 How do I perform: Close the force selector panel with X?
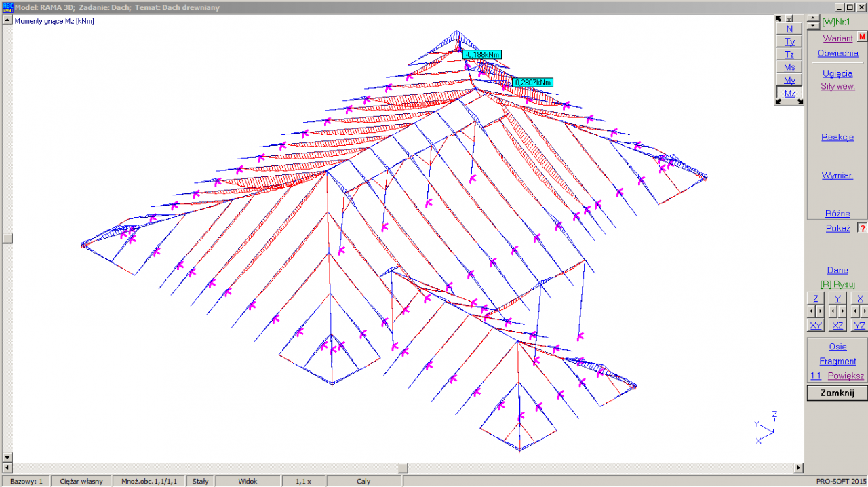[x=789, y=19]
